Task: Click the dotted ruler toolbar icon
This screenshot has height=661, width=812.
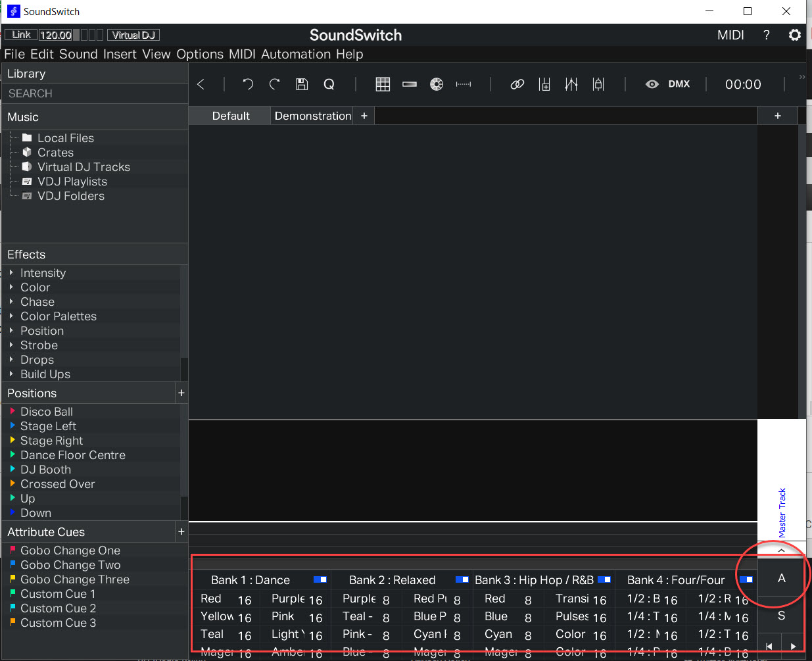Action: pos(464,84)
